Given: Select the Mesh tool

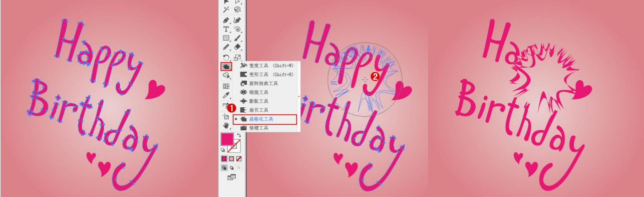Looking at the screenshot, I should [x=226, y=86].
